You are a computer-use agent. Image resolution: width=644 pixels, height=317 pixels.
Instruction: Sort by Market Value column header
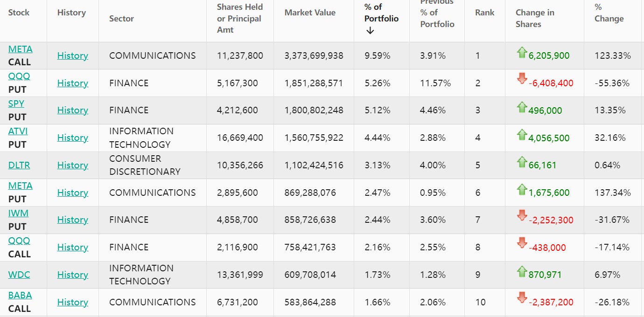coord(310,13)
